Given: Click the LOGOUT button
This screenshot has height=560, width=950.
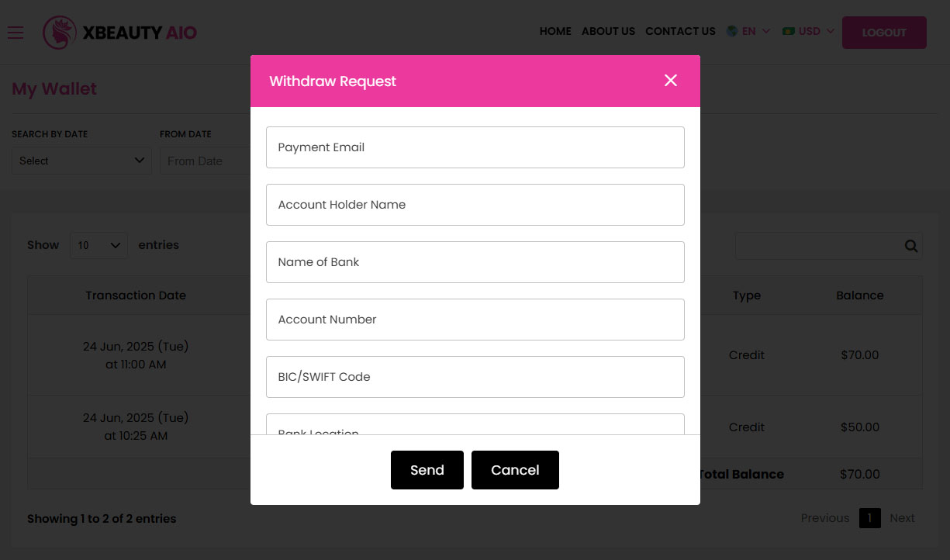Looking at the screenshot, I should [x=884, y=33].
